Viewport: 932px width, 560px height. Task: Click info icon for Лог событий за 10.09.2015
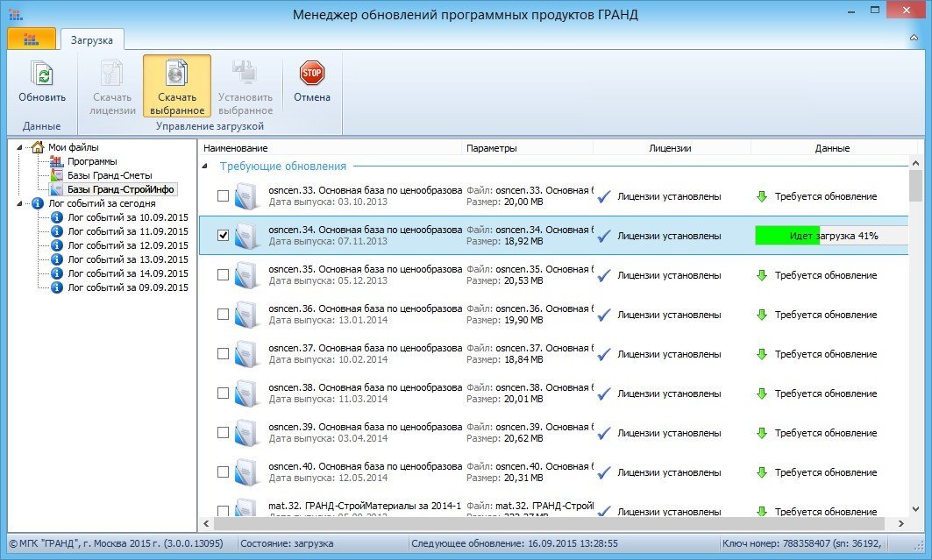57,217
